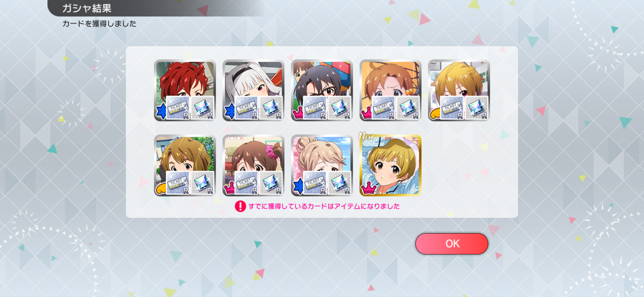This screenshot has width=644, height=297.
Task: Tap the NEW badge on the gold card
Action: tap(367, 136)
